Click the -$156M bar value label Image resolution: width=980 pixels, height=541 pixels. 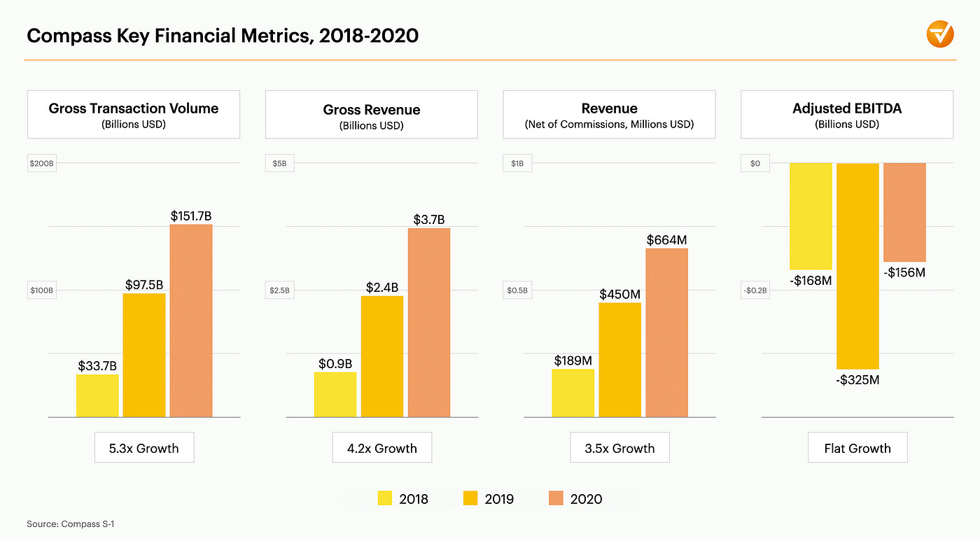click(x=904, y=272)
